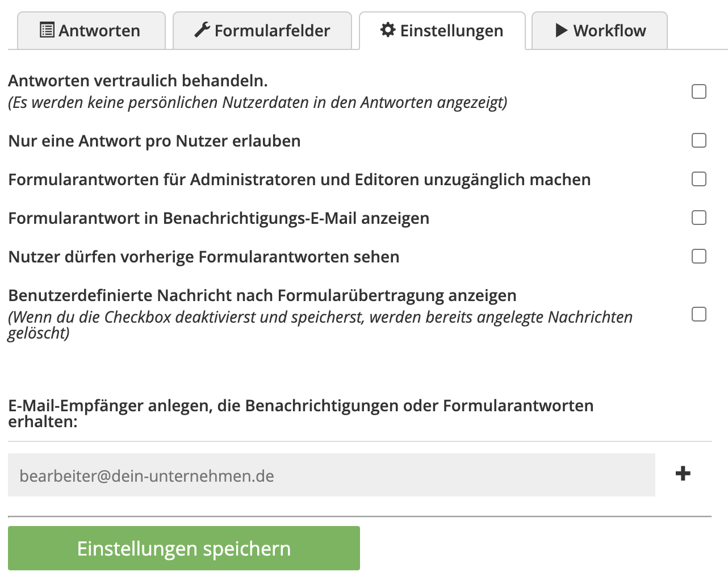Viewport: 728px width, 576px height.
Task: Select the Einstellungen tab
Action: coord(442,31)
